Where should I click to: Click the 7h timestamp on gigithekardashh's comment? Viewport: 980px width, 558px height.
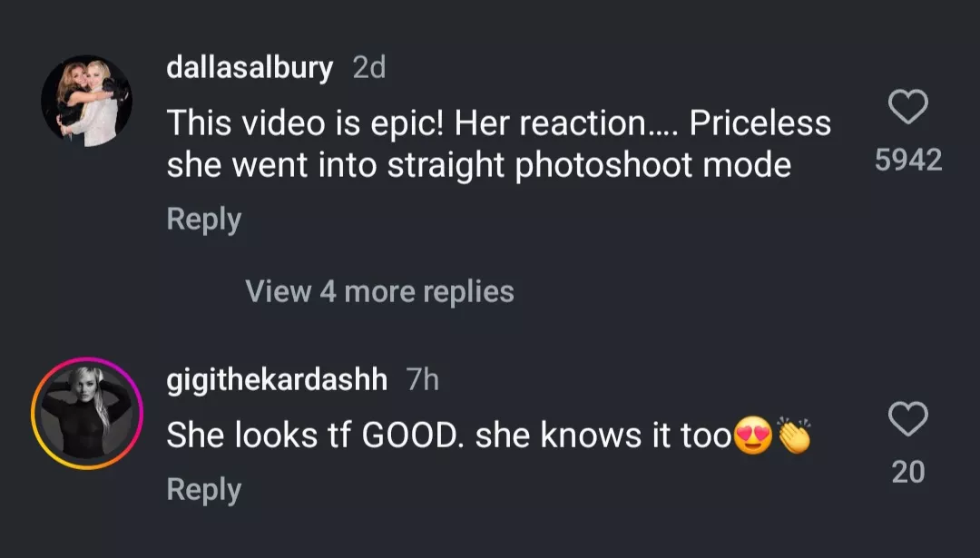point(422,380)
